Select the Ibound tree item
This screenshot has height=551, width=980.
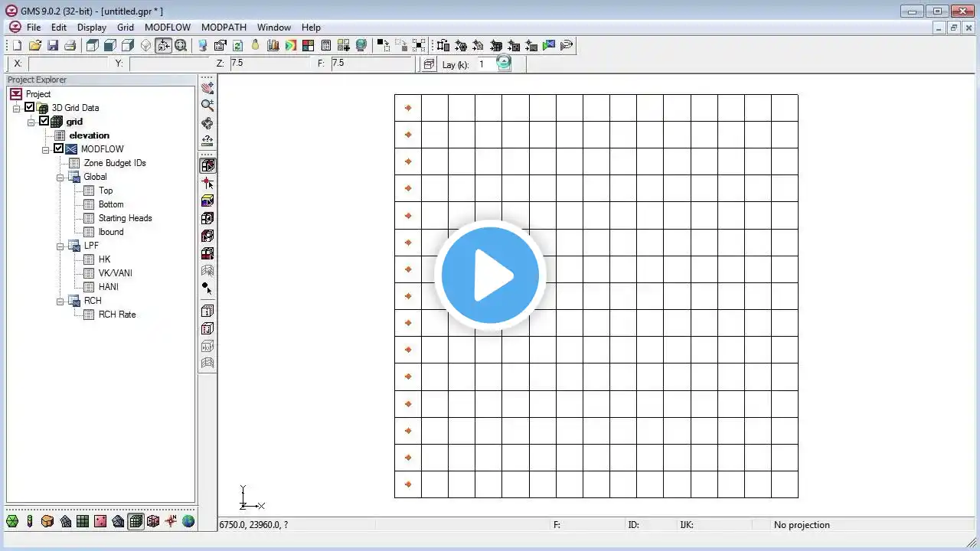point(111,232)
